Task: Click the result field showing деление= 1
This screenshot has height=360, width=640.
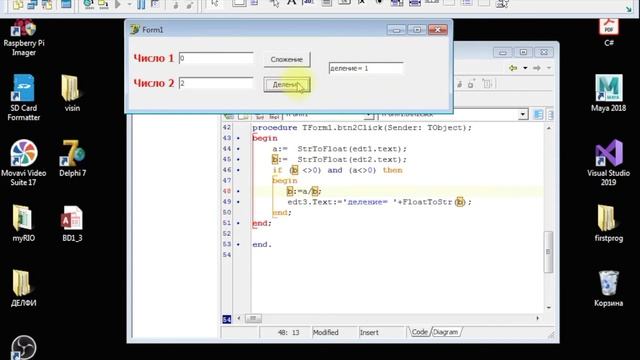Action: 366,68
